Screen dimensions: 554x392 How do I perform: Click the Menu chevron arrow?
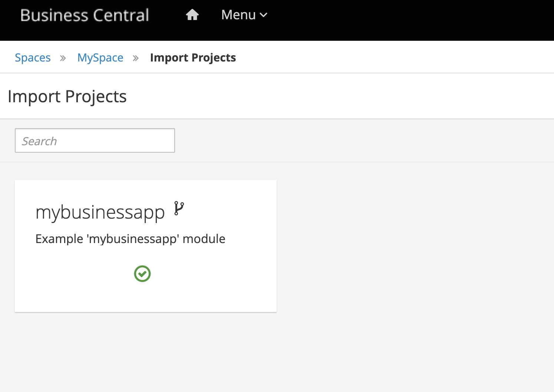(x=263, y=15)
